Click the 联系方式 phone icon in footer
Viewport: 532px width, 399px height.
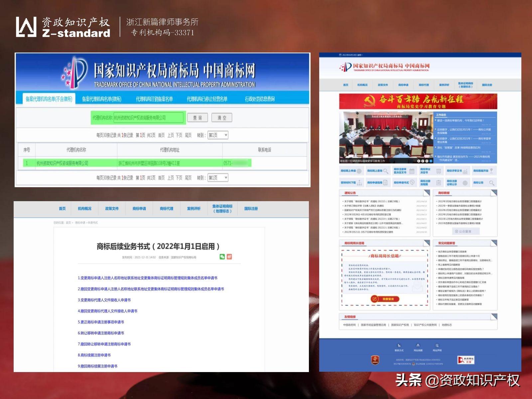coord(399,345)
